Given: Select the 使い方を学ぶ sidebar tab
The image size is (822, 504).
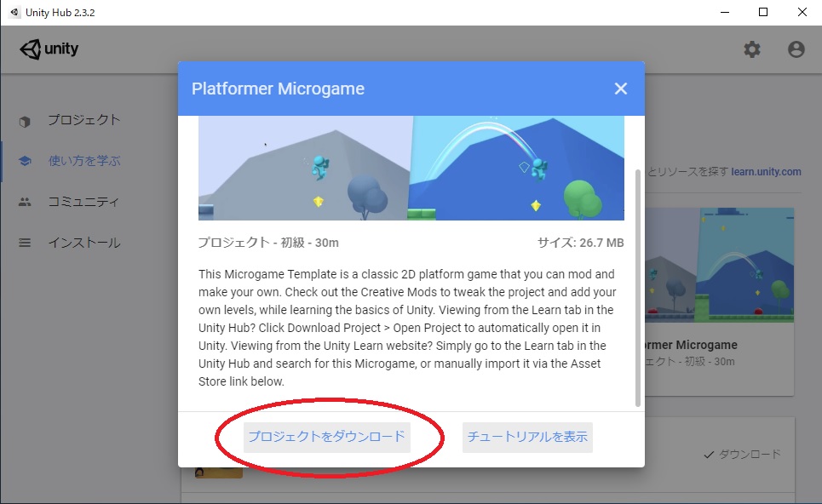Looking at the screenshot, I should click(84, 161).
